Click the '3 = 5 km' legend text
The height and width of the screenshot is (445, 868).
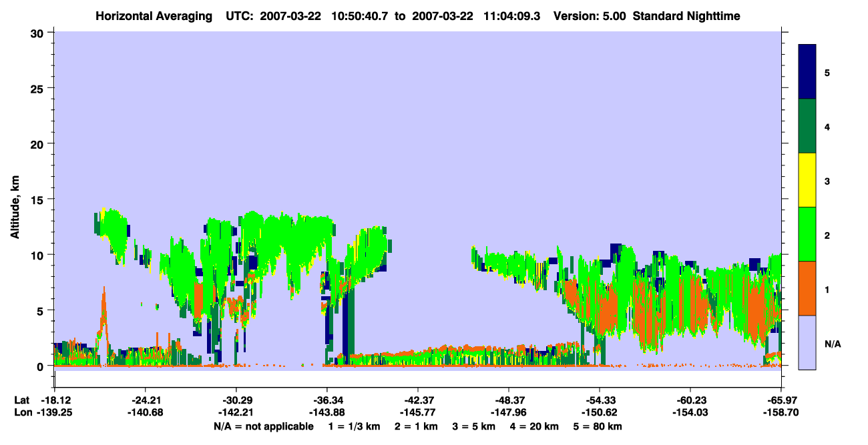tap(474, 426)
